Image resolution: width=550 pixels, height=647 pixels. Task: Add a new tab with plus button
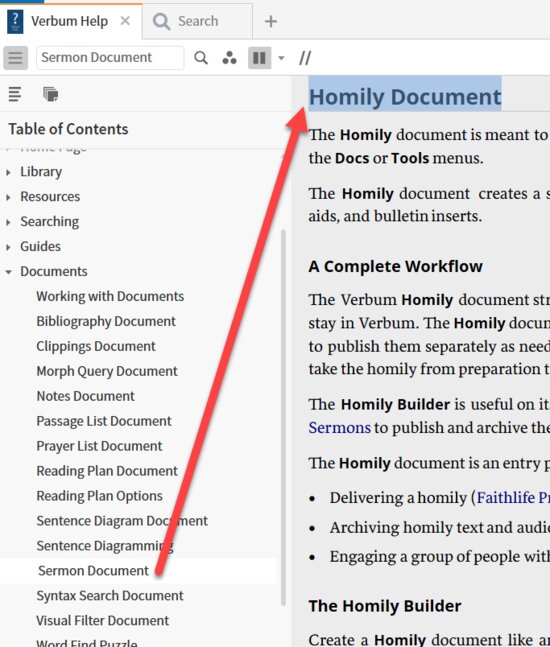click(x=271, y=21)
